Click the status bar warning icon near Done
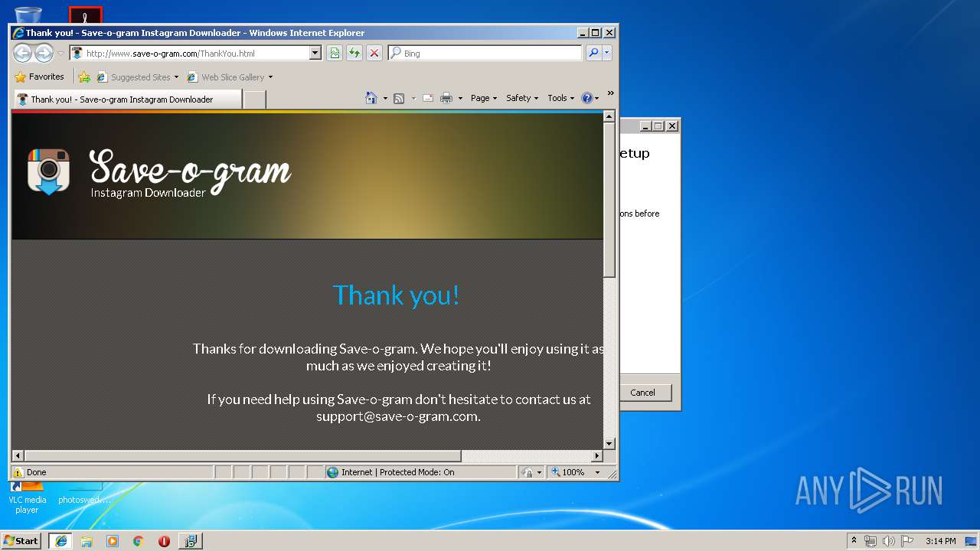980x551 pixels. (18, 472)
